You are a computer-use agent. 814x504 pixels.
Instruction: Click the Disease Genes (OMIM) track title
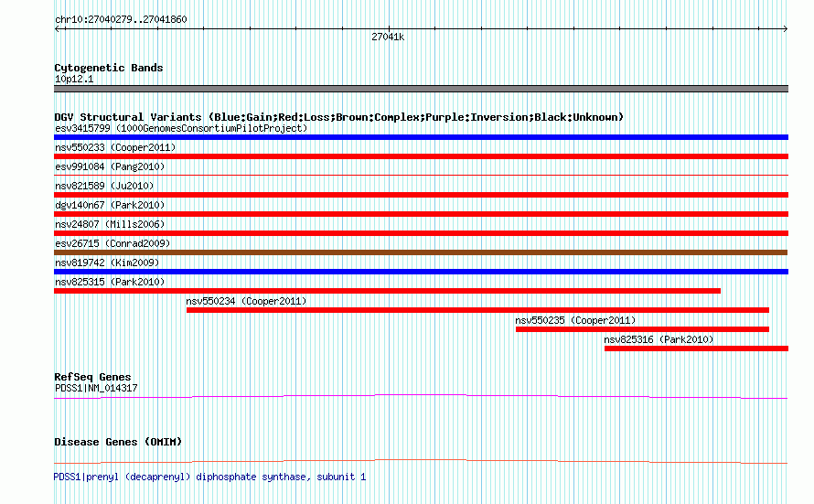point(118,442)
